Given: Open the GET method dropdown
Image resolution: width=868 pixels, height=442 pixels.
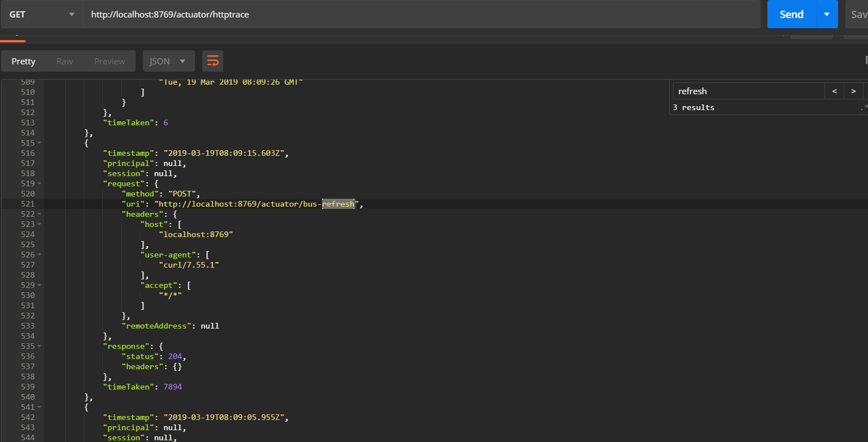Looking at the screenshot, I should click(42, 14).
